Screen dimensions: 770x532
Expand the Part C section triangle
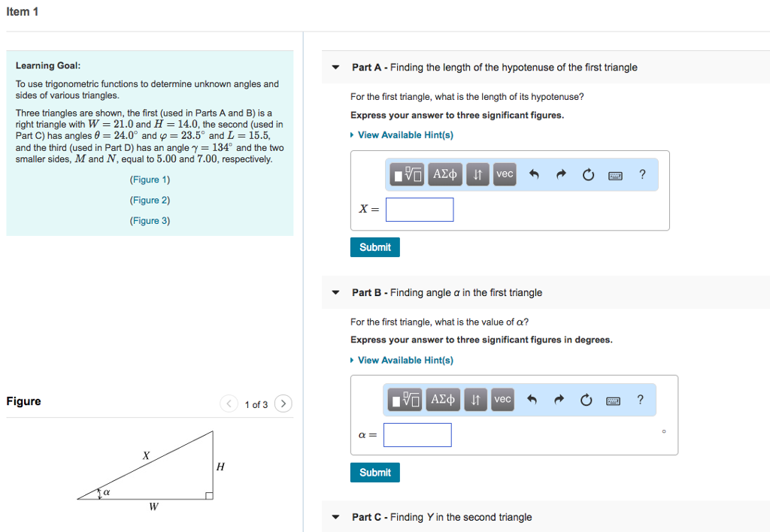(335, 517)
